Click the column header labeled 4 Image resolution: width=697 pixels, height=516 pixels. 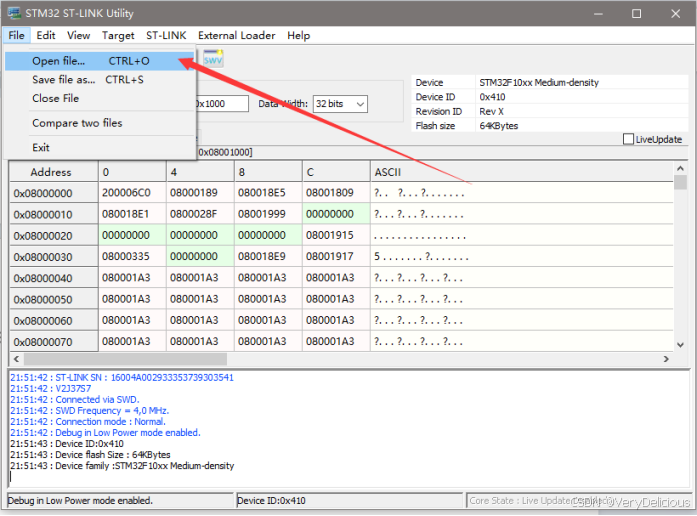(x=200, y=172)
